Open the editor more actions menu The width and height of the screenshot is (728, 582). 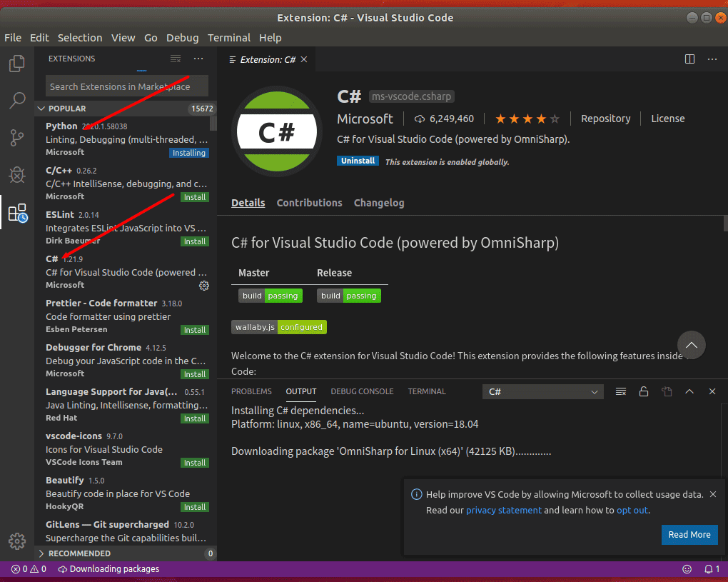[712, 59]
